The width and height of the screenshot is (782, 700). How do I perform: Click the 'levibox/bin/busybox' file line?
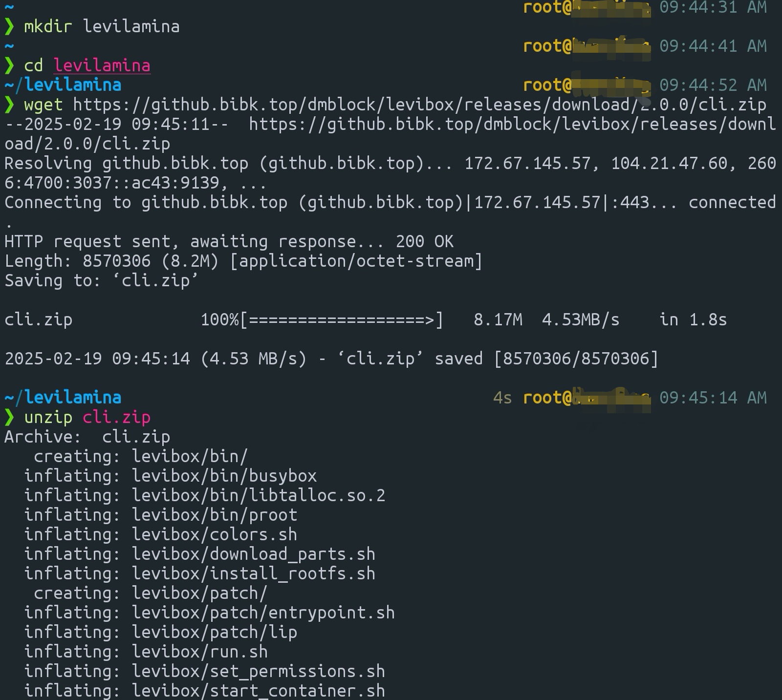[x=171, y=476]
